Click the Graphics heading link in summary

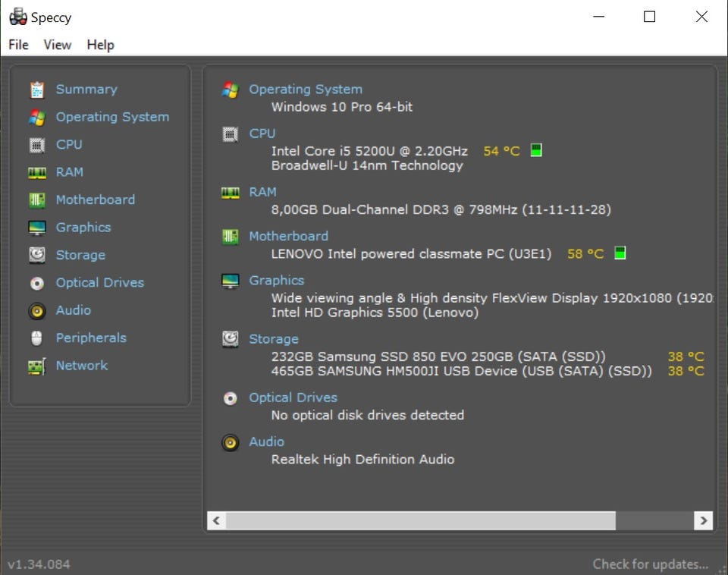click(x=276, y=281)
